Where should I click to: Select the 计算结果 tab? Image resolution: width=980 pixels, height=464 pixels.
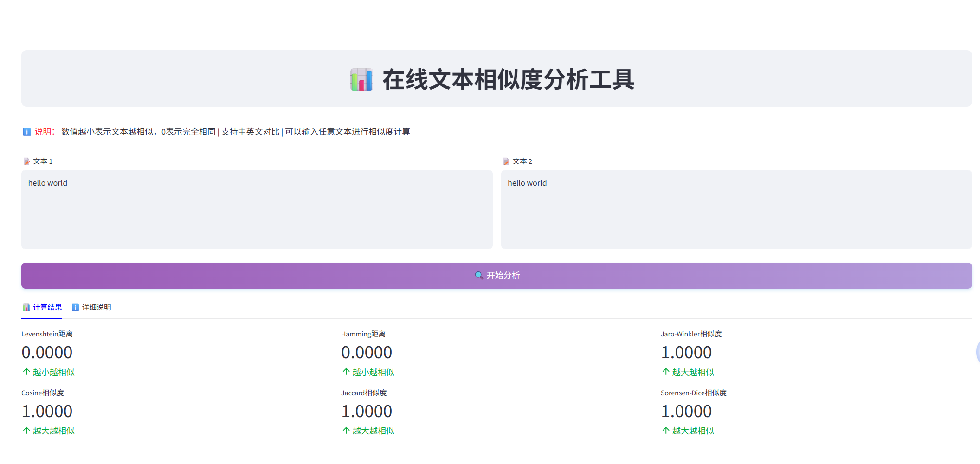click(x=46, y=307)
